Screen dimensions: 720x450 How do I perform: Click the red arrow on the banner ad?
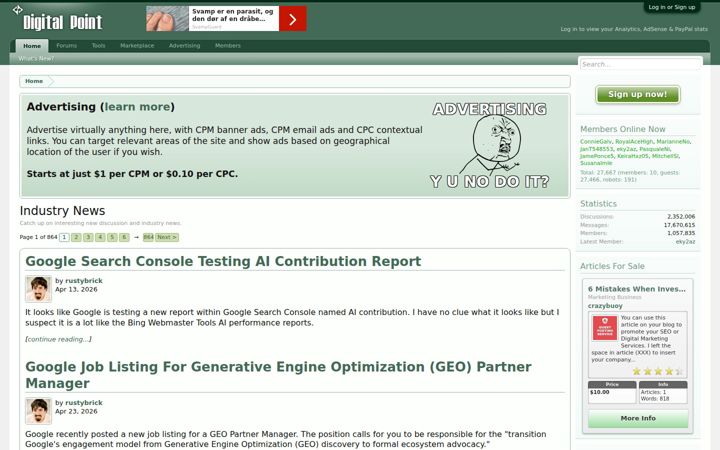[x=292, y=19]
